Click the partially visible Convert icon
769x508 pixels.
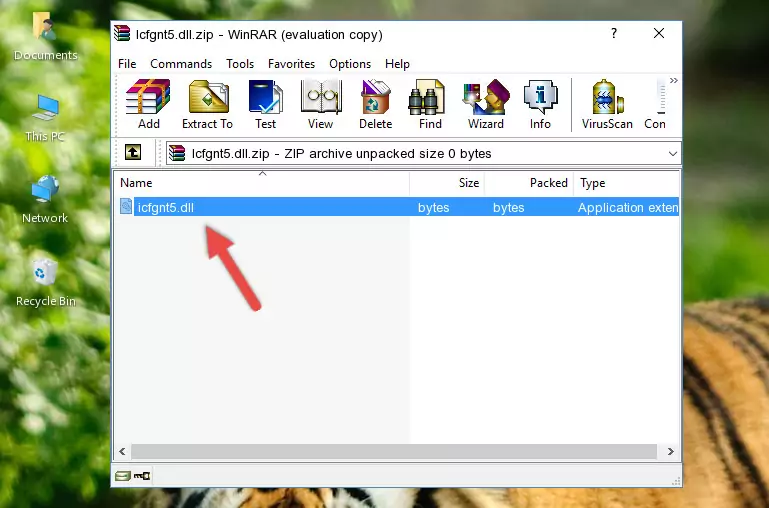tap(656, 104)
